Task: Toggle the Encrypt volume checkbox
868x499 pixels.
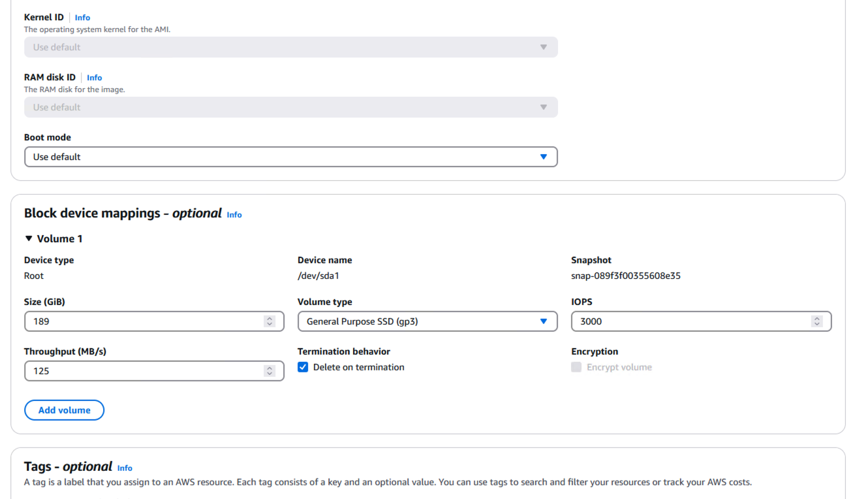Action: coord(576,368)
